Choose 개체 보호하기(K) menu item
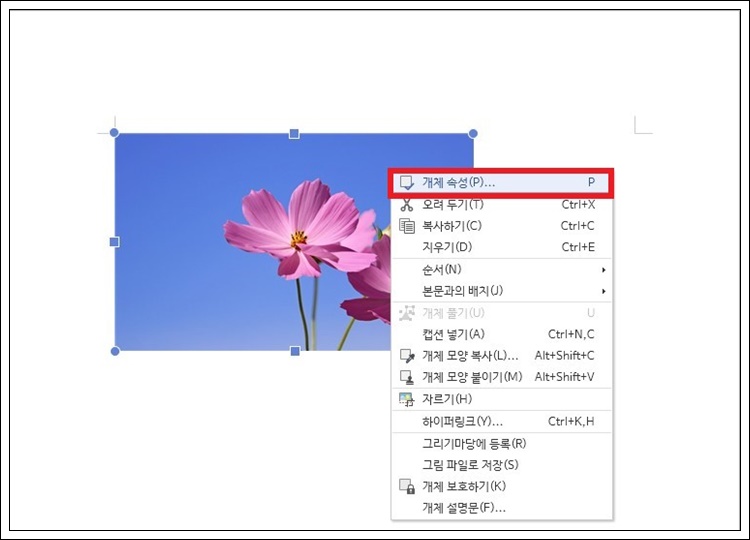 [501, 486]
